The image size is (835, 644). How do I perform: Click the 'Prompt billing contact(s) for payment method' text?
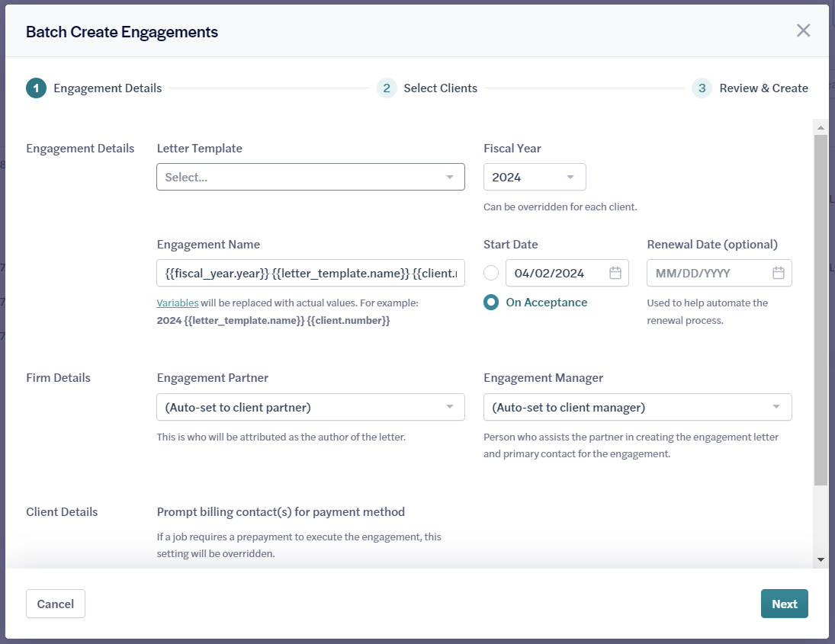(x=281, y=512)
